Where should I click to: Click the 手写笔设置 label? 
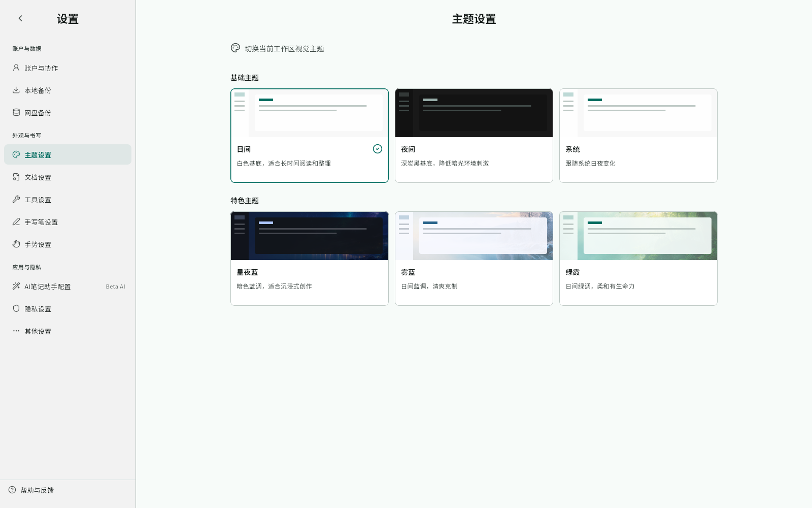click(x=41, y=222)
